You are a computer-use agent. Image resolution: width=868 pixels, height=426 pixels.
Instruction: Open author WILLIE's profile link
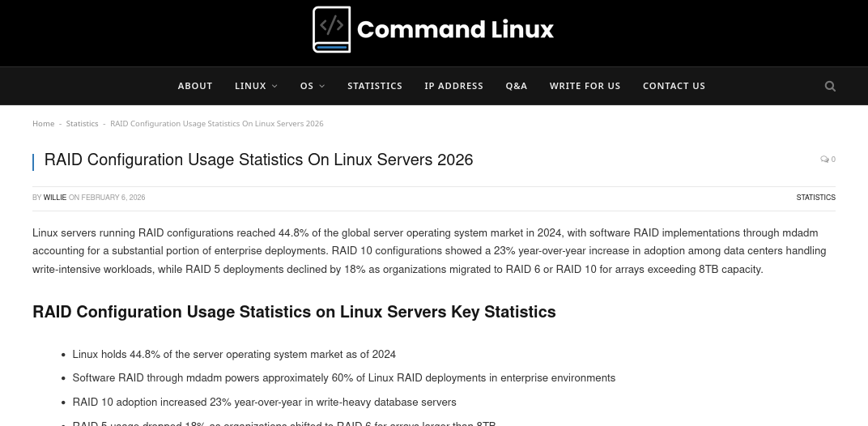pyautogui.click(x=55, y=198)
